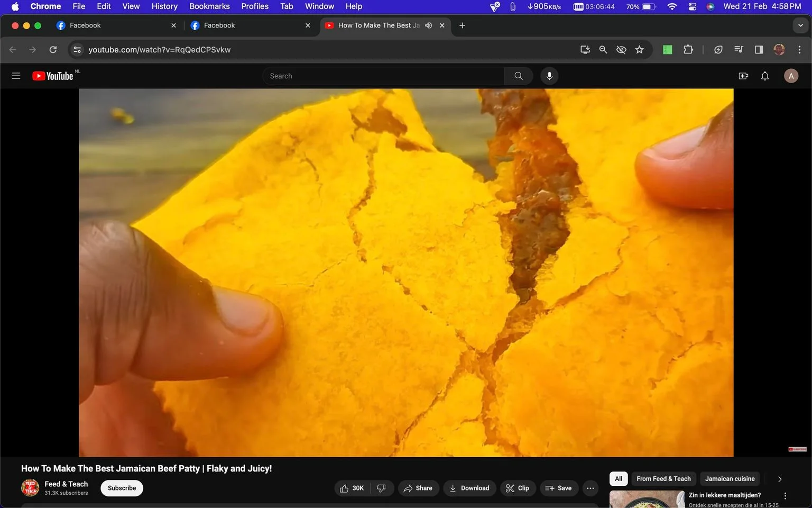Screen dimensions: 812x508
Task: Open the Chrome File menu
Action: click(79, 6)
